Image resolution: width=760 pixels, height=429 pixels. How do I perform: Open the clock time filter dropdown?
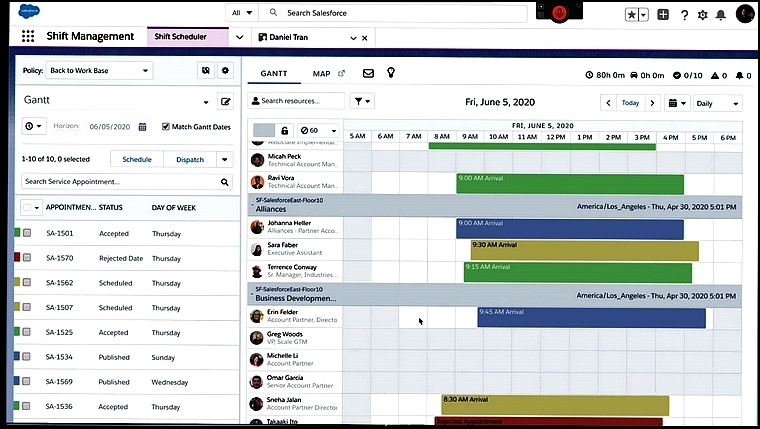[33, 126]
